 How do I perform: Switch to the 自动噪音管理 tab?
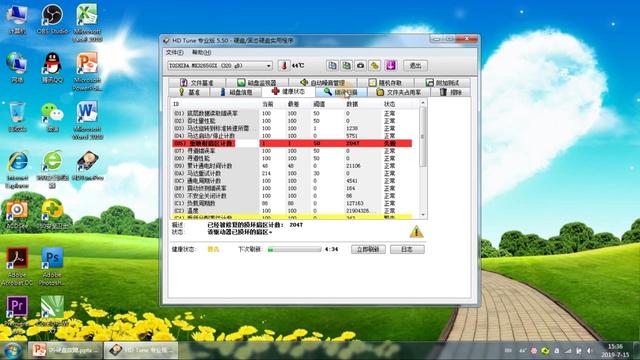(322, 82)
